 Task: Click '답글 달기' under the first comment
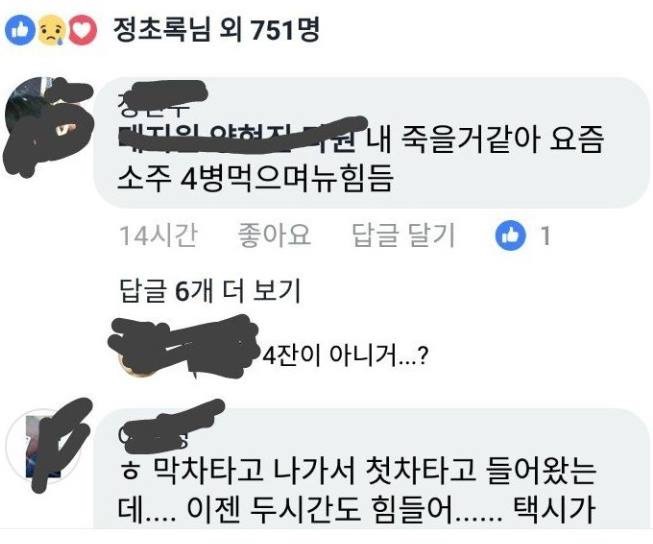point(403,235)
